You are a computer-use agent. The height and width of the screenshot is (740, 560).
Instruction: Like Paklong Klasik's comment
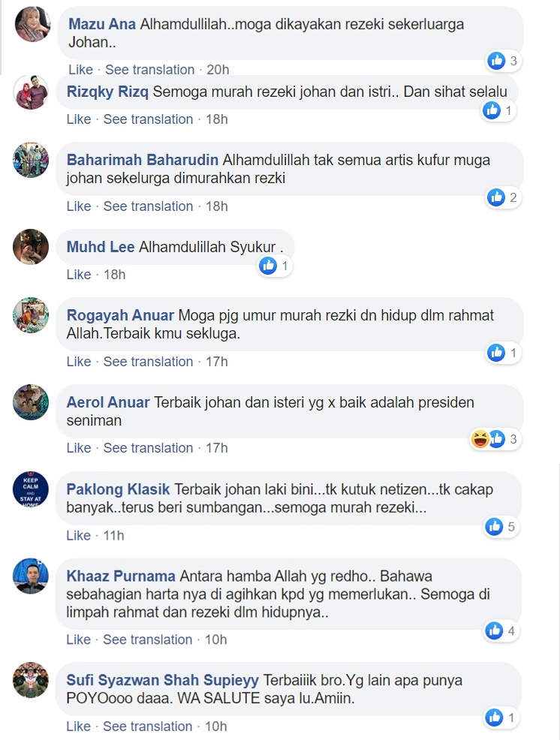pyautogui.click(x=78, y=536)
